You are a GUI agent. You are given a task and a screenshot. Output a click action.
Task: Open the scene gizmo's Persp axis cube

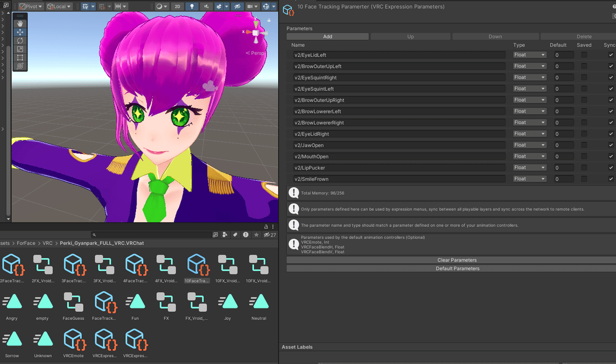(x=255, y=32)
